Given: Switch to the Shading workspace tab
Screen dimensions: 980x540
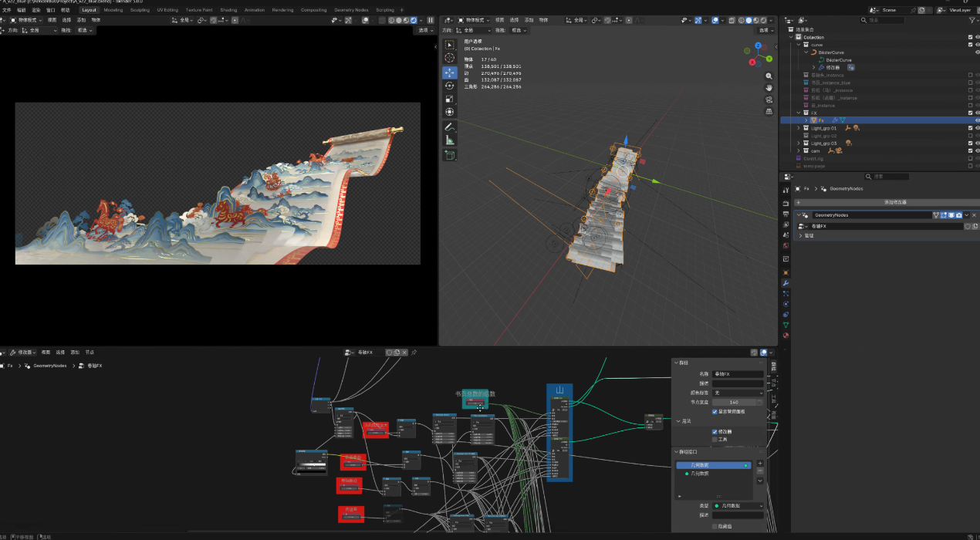Looking at the screenshot, I should point(228,10).
